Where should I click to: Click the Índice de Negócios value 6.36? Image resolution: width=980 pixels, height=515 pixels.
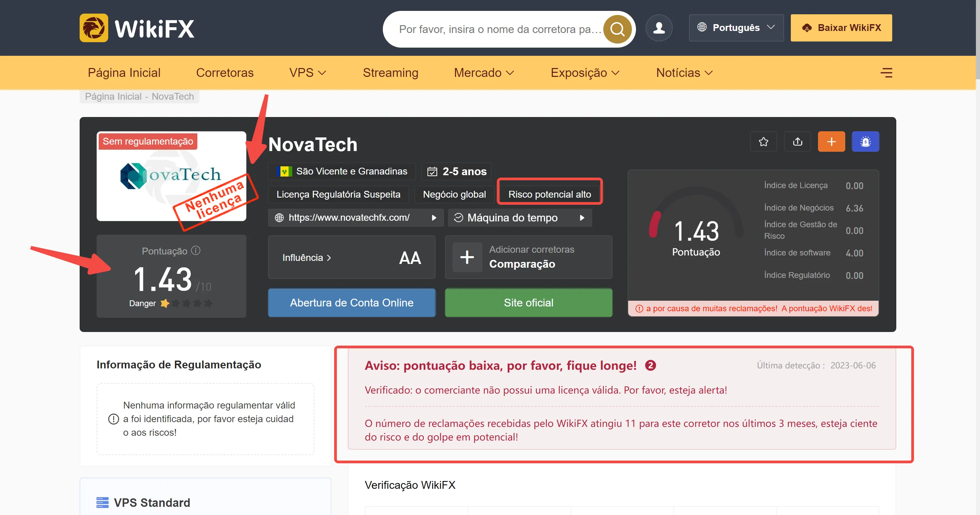click(x=854, y=208)
